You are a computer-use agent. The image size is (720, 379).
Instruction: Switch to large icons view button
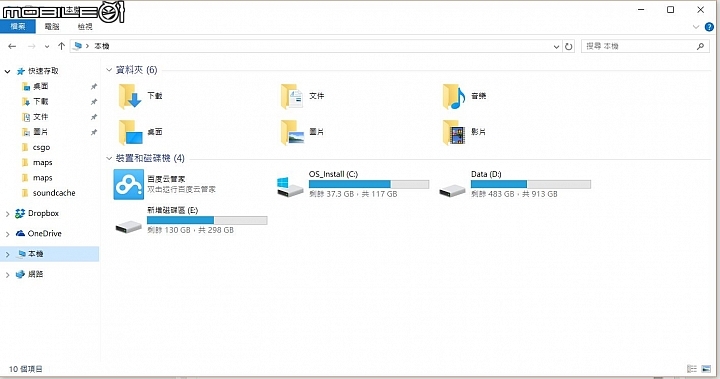706,369
